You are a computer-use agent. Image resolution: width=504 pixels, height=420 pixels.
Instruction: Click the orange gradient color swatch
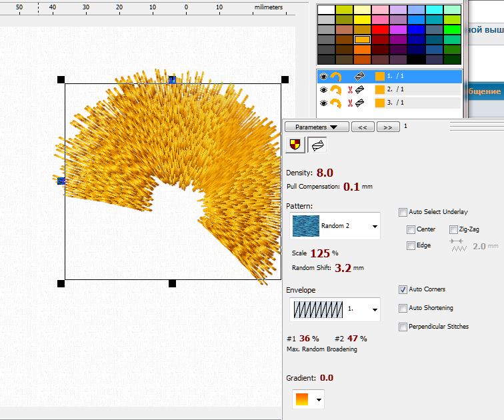click(x=302, y=399)
